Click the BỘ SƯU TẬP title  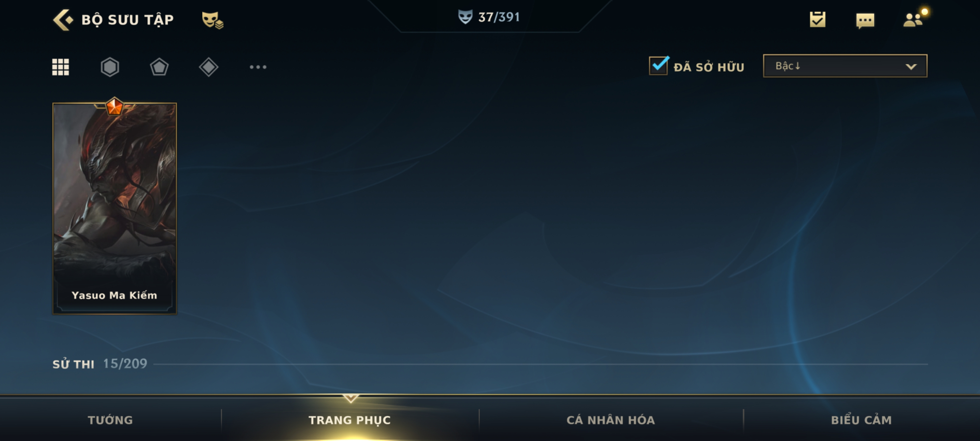[x=127, y=20]
